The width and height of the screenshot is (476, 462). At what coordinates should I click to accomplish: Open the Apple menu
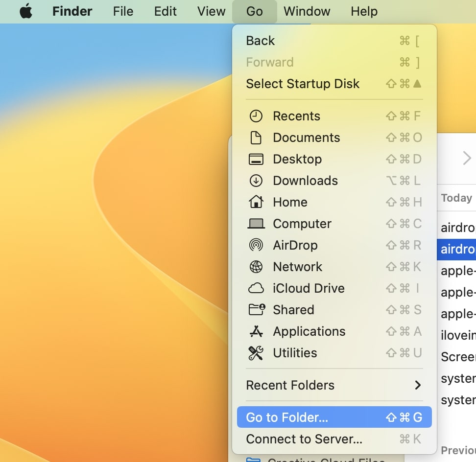[26, 11]
